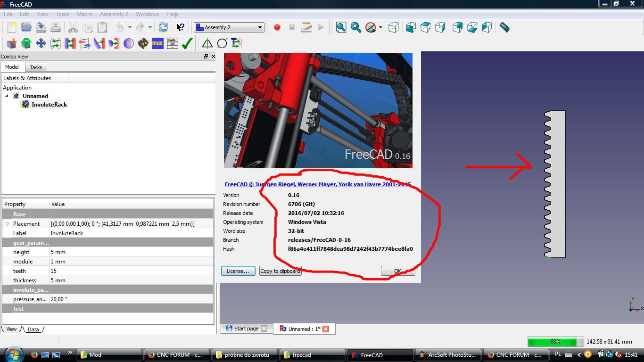Edit the teeth value 15
The image size is (644, 362).
[132, 271]
